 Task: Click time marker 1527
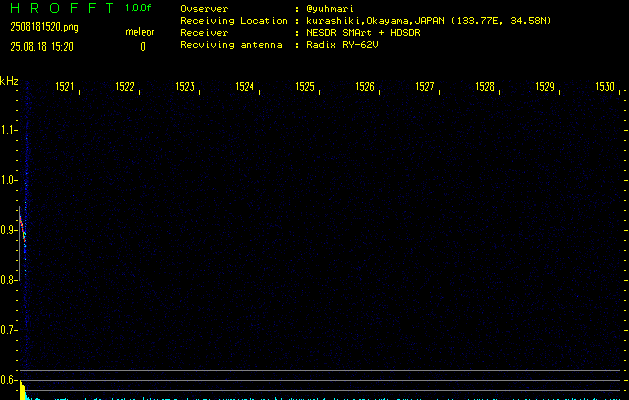pos(425,87)
